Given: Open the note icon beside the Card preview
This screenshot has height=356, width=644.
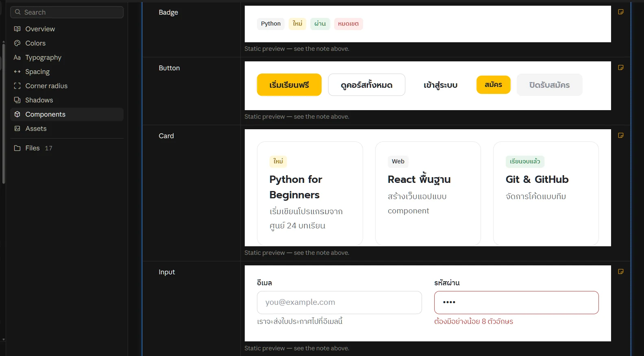Looking at the screenshot, I should 621,136.
